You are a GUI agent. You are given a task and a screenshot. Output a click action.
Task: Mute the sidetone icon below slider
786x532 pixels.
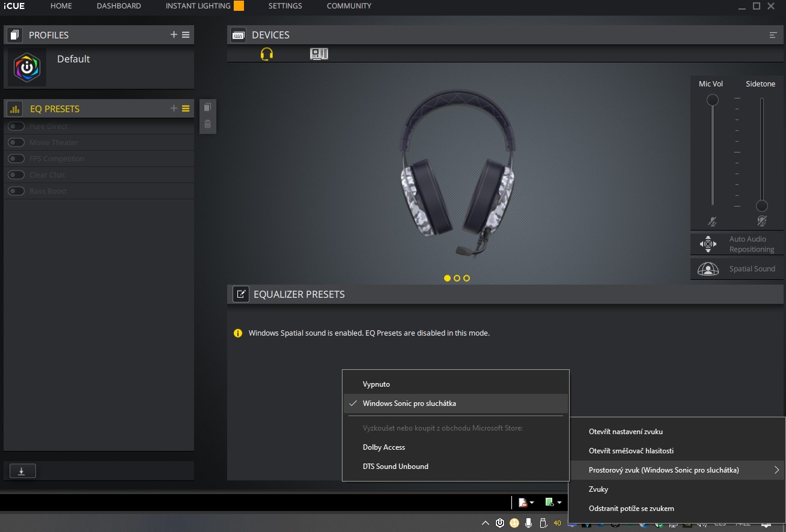[761, 221]
